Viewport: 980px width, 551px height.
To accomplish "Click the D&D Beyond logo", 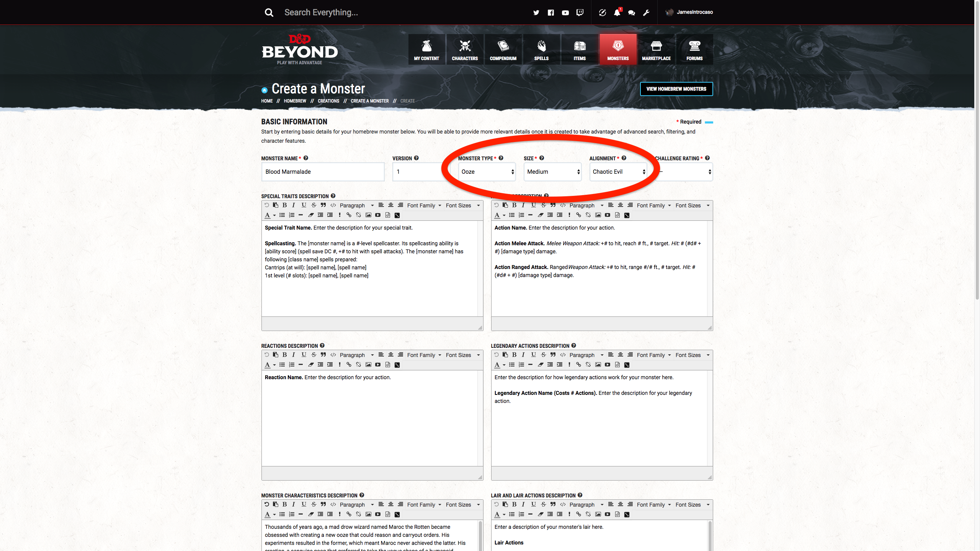I will (x=300, y=50).
